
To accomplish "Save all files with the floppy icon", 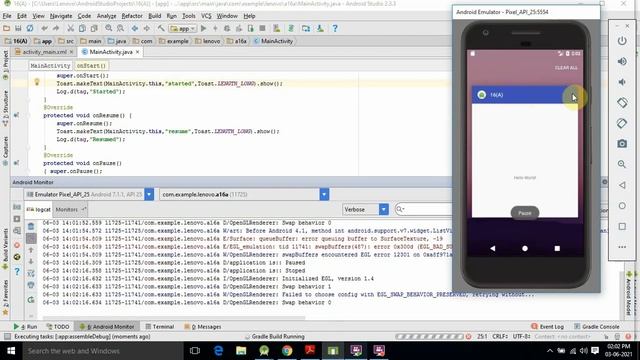I will pos(18,29).
